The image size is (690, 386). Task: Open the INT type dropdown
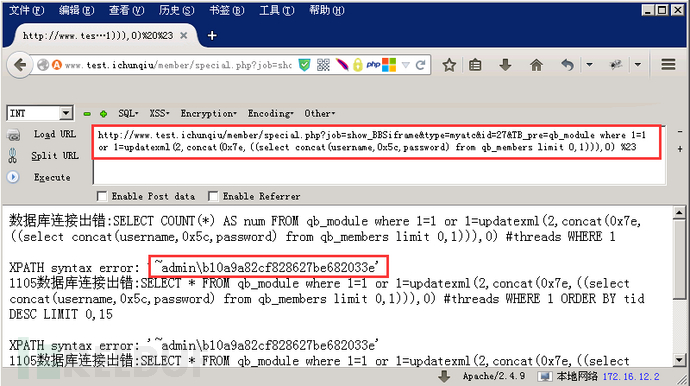(66, 113)
